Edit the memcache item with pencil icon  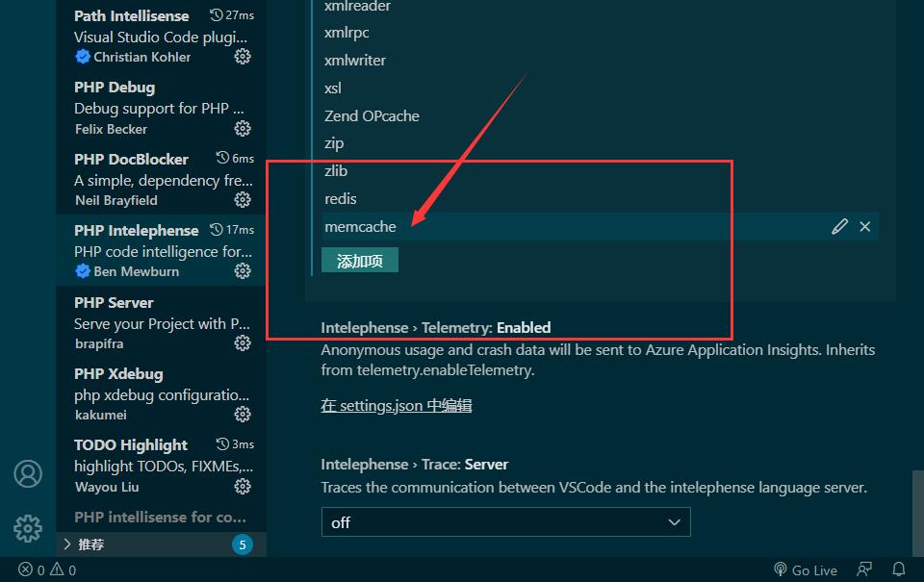[839, 227]
